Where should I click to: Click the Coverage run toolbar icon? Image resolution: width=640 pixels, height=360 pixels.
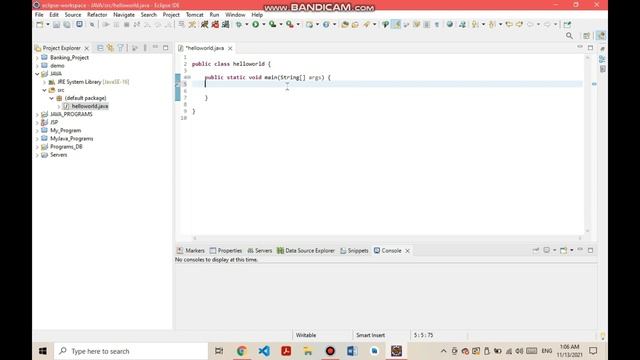tap(273, 24)
